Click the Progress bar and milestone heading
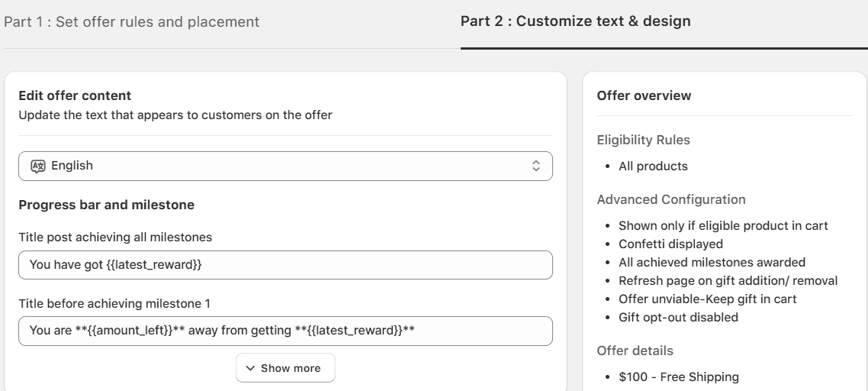868x391 pixels. pos(106,205)
